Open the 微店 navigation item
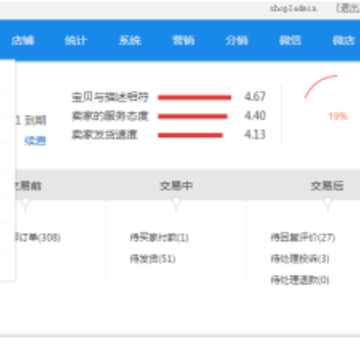 click(x=343, y=40)
